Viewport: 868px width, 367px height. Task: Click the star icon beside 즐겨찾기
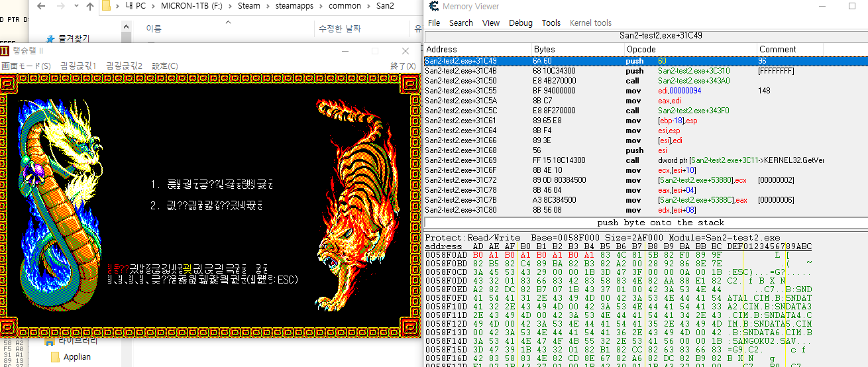click(51, 39)
